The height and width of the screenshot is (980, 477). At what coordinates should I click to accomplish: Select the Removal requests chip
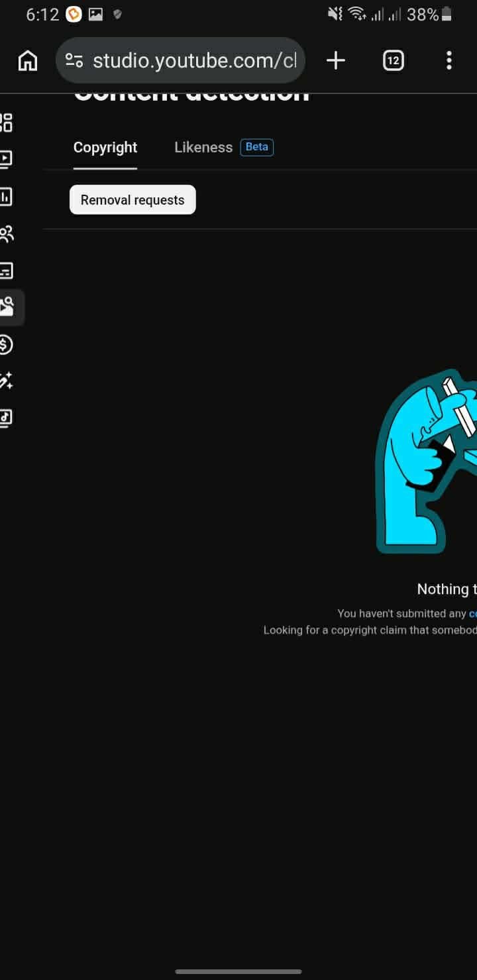tap(132, 200)
